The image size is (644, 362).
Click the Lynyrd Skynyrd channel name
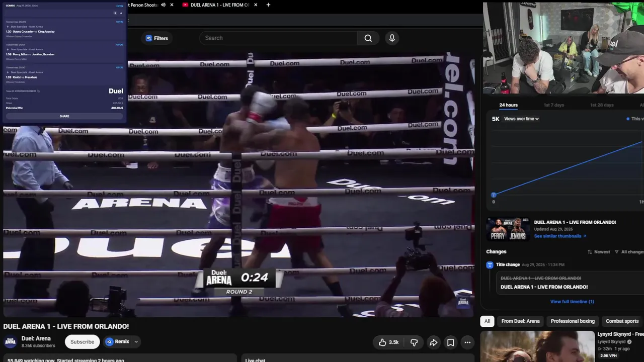(x=611, y=342)
